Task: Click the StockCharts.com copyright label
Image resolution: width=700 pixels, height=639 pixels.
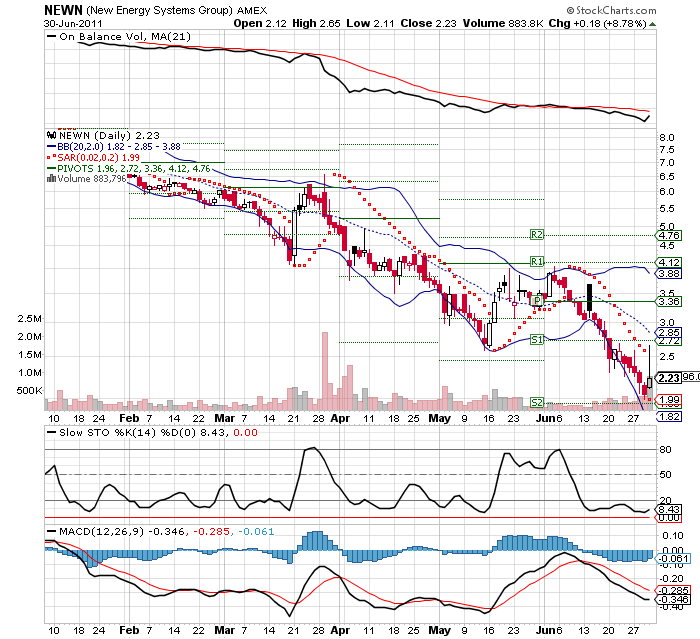Action: click(x=612, y=10)
